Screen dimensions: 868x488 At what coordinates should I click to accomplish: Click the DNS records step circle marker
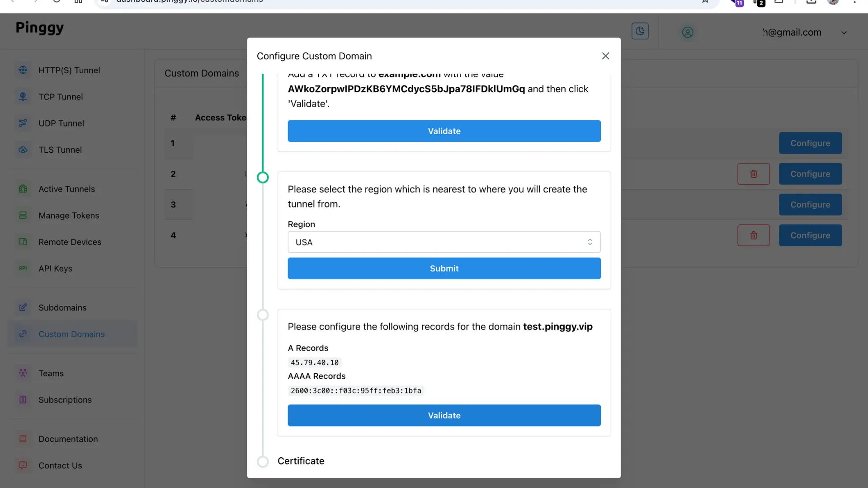263,315
